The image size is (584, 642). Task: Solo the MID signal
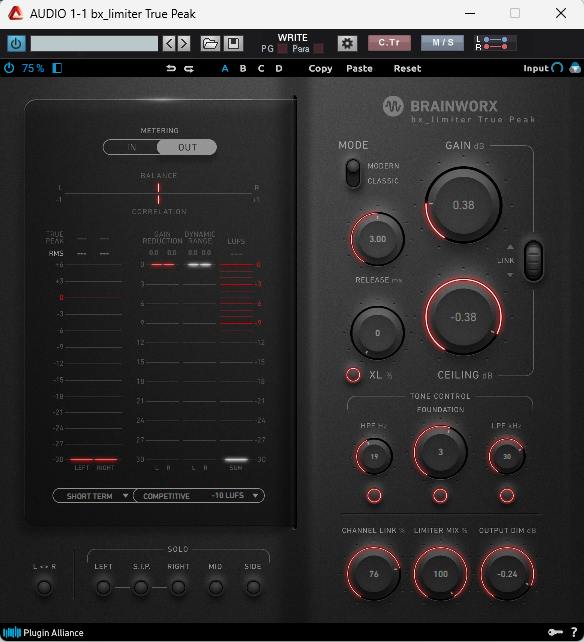[x=216, y=588]
